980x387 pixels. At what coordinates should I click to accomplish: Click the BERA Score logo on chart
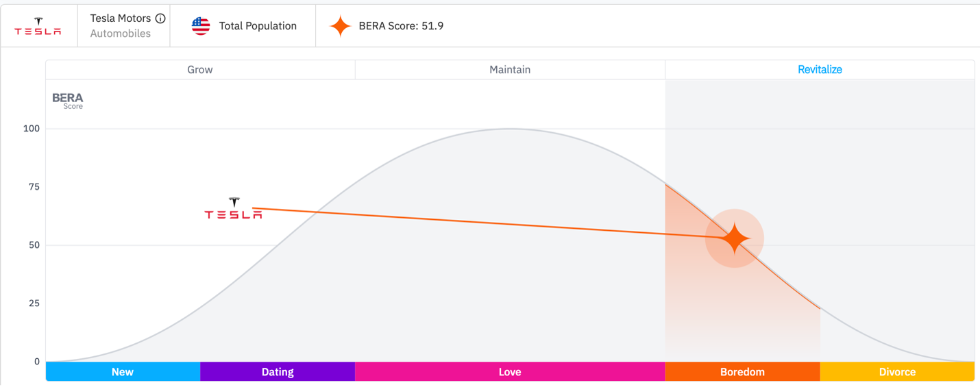tap(68, 101)
